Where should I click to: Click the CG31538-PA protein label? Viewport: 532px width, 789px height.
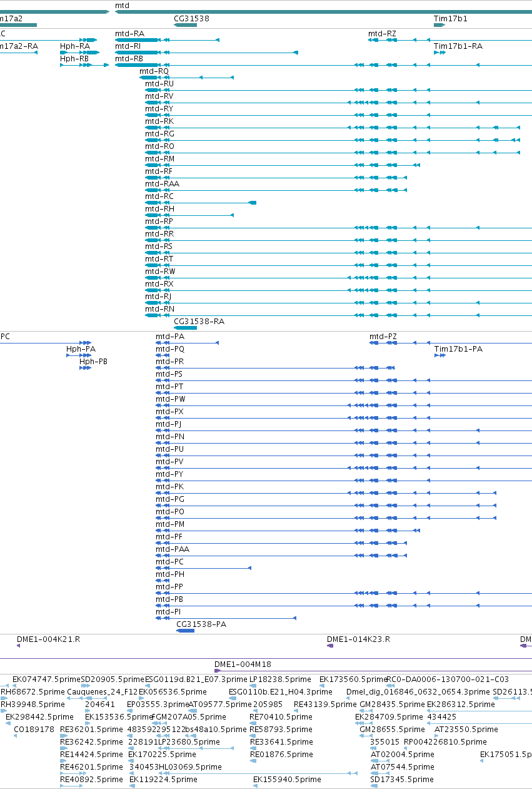point(201,624)
